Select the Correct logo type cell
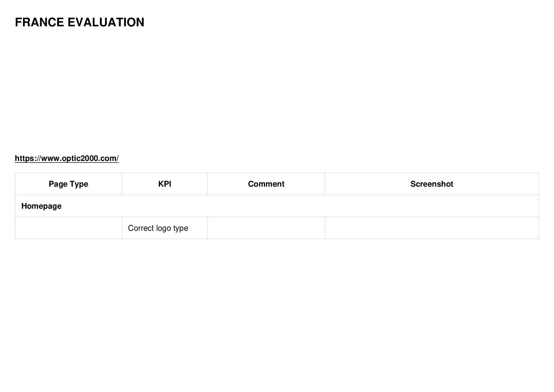Image resolution: width=554 pixels, height=392 pixels. point(165,228)
